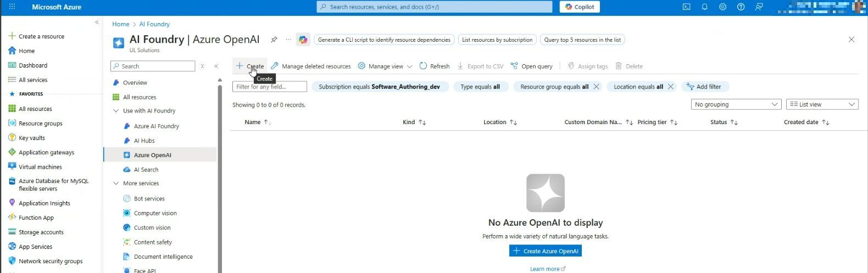Image resolution: width=868 pixels, height=273 pixels.
Task: Remove the Location equals all filter
Action: [x=670, y=87]
